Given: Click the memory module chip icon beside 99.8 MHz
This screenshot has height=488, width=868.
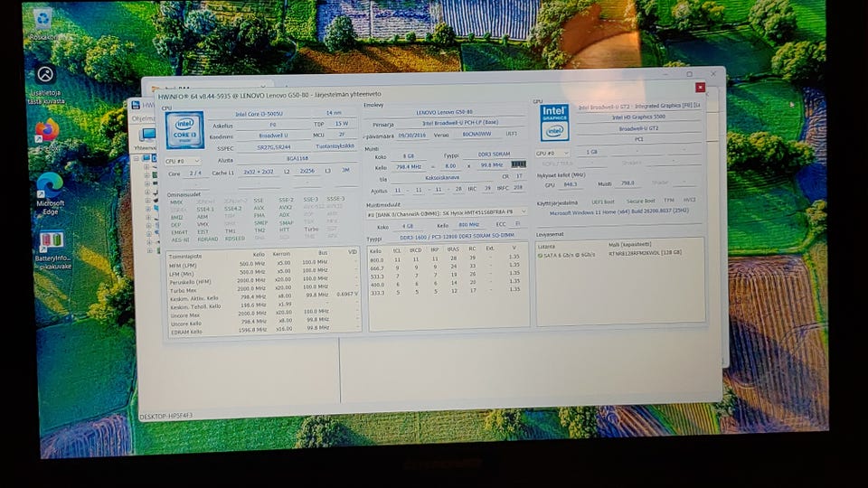Looking at the screenshot, I should click(x=519, y=164).
